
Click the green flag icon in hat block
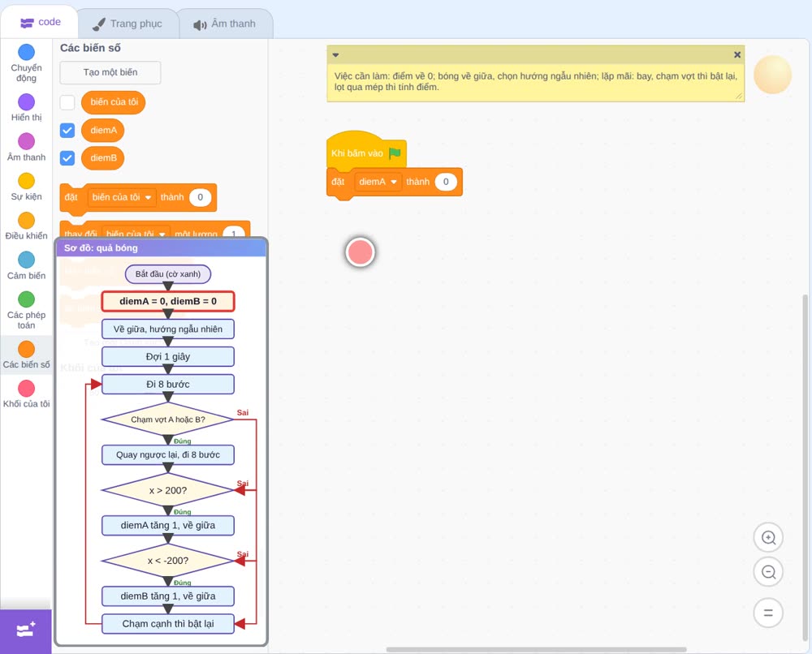(395, 153)
